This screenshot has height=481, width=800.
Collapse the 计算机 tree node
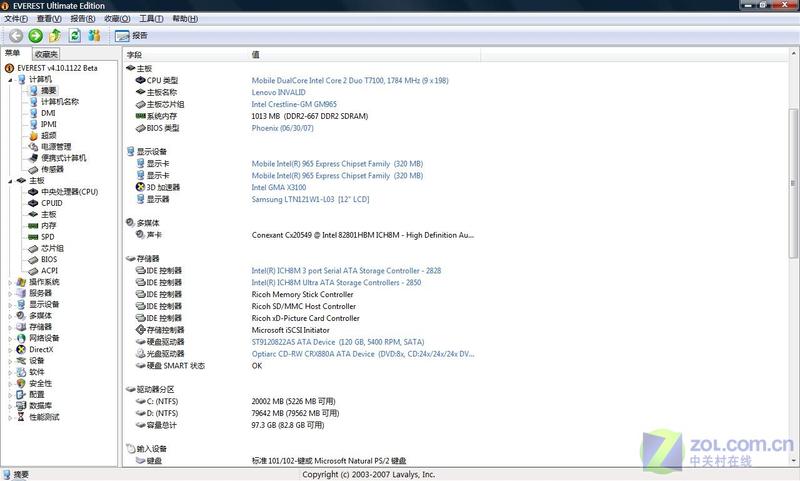[x=10, y=80]
